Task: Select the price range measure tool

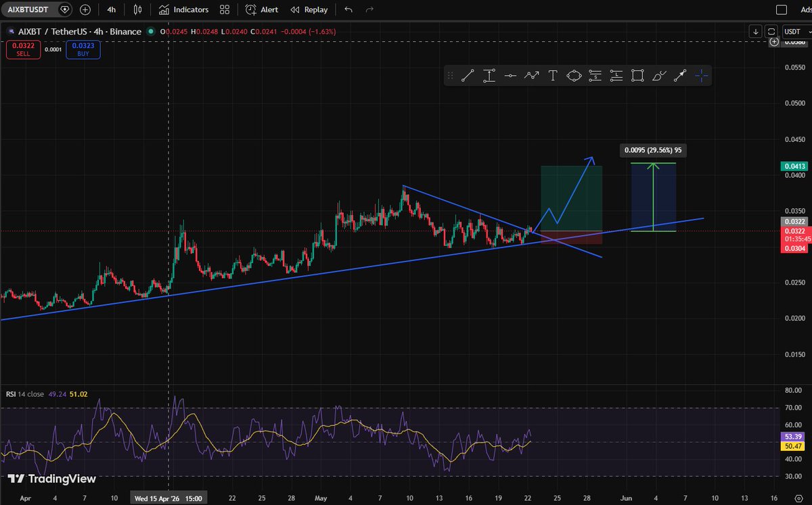Action: [489, 76]
